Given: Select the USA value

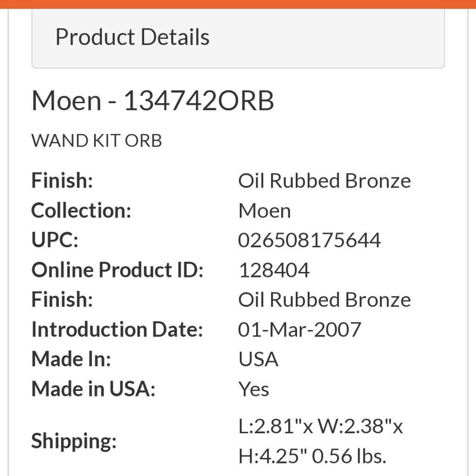Looking at the screenshot, I should point(258,359).
